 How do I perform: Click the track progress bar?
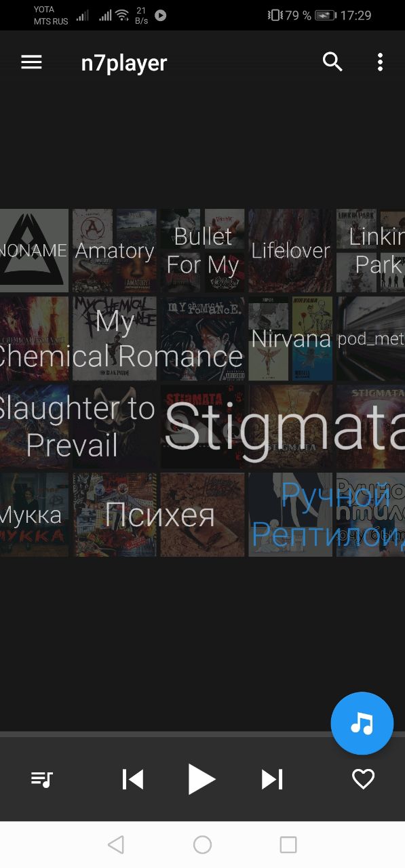point(202,734)
